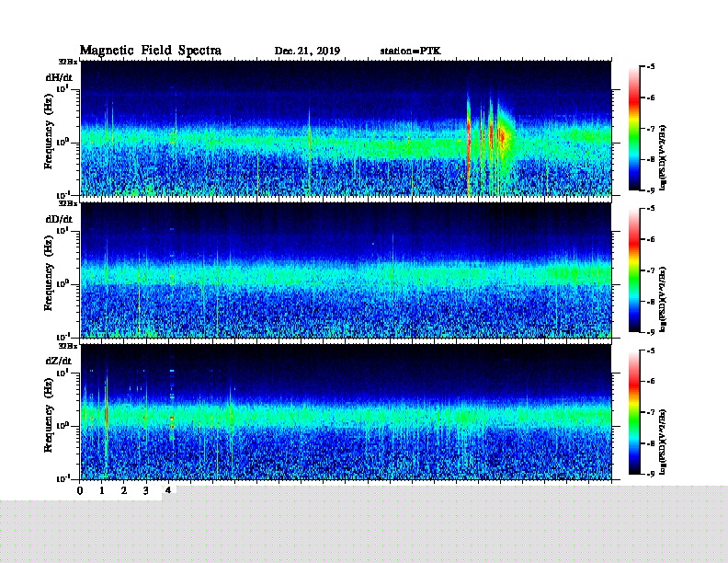
Task: Click the hour tick label "1" on the time axis
Action: (102, 490)
